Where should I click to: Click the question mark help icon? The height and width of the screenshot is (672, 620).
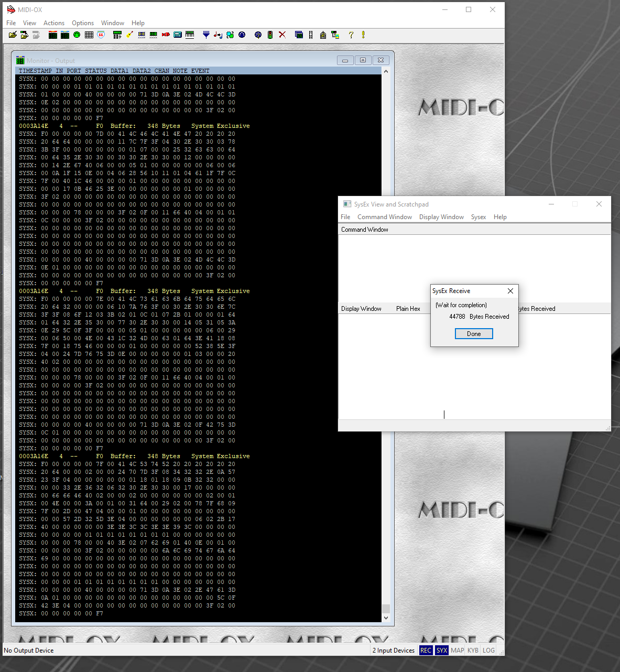tap(351, 35)
